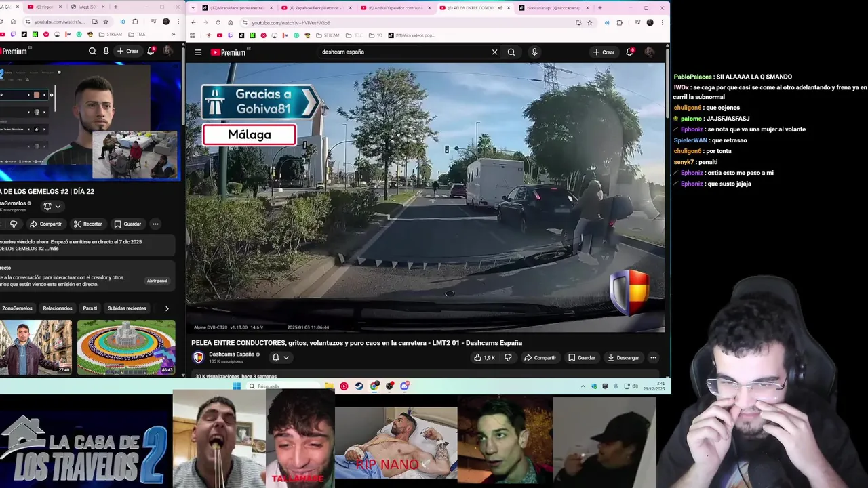Click Recortar in left YouTube window
This screenshot has width=868, height=488.
coord(87,224)
